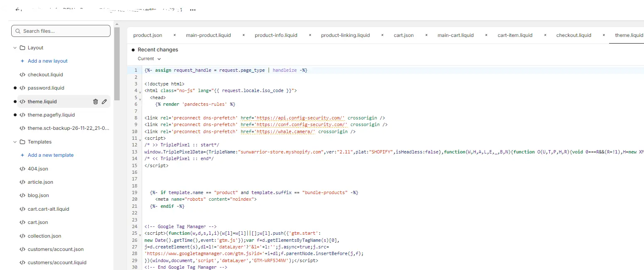The height and width of the screenshot is (270, 644).
Task: Click the Recent changes heading
Action: [x=158, y=50]
